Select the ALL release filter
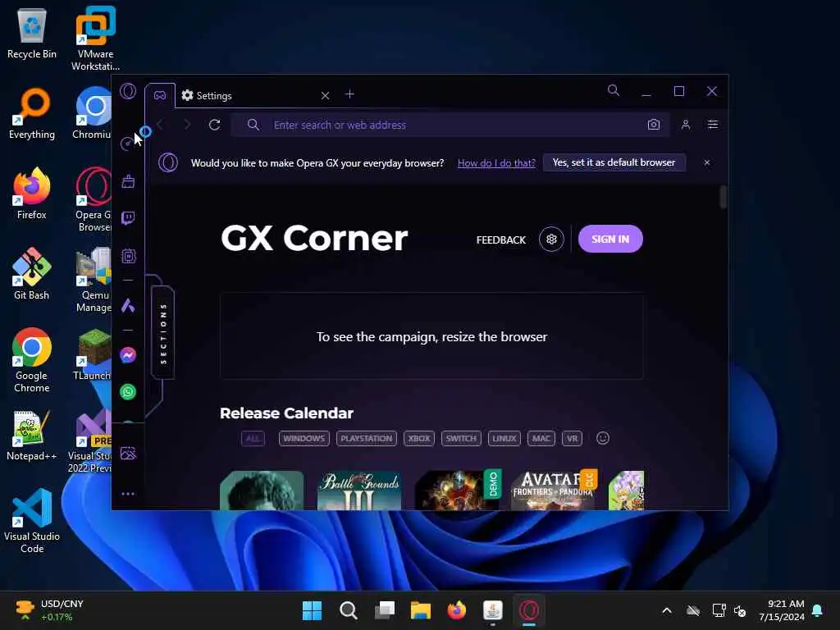840x630 pixels. pyautogui.click(x=253, y=438)
